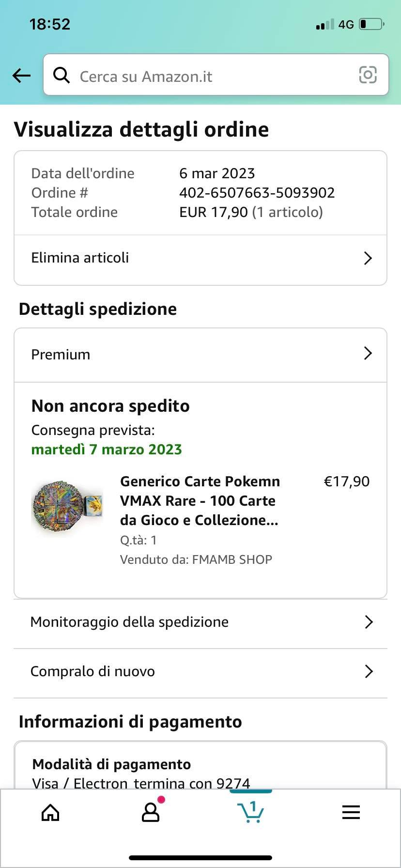Tap the order number 402-6507663-5093902
401x868 pixels.
click(x=257, y=193)
